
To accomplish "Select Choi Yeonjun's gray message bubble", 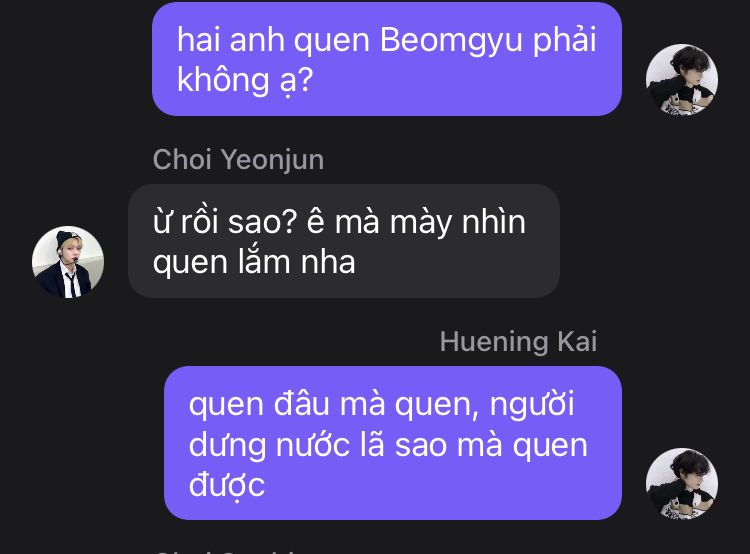I will coord(343,241).
